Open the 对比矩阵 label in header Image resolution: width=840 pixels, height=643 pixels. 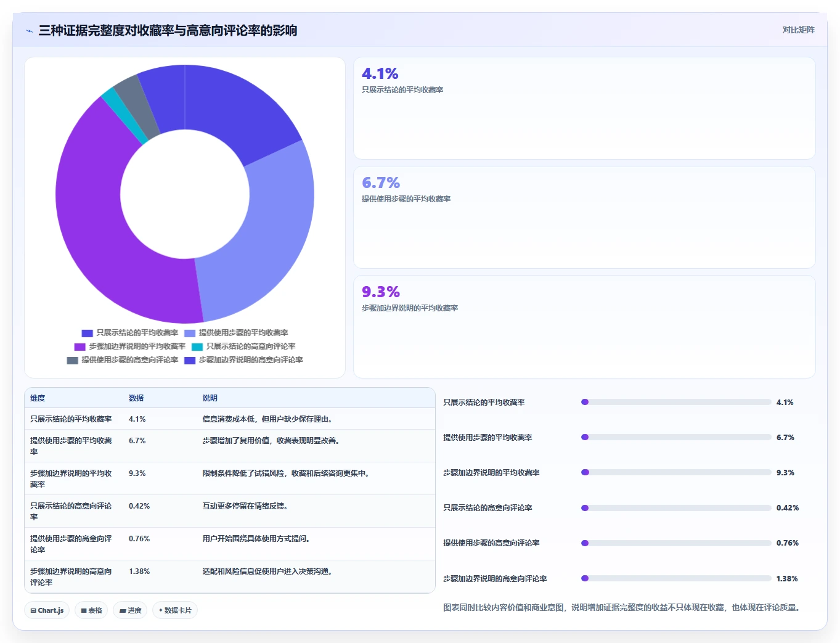798,30
